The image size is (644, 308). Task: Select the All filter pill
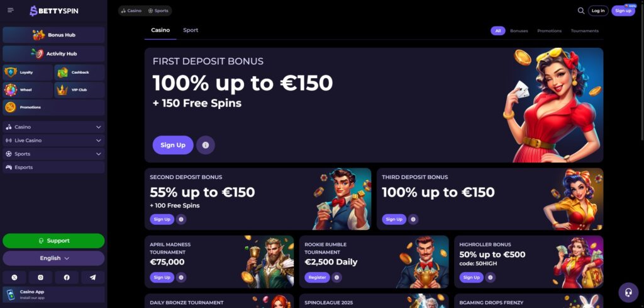click(x=498, y=31)
